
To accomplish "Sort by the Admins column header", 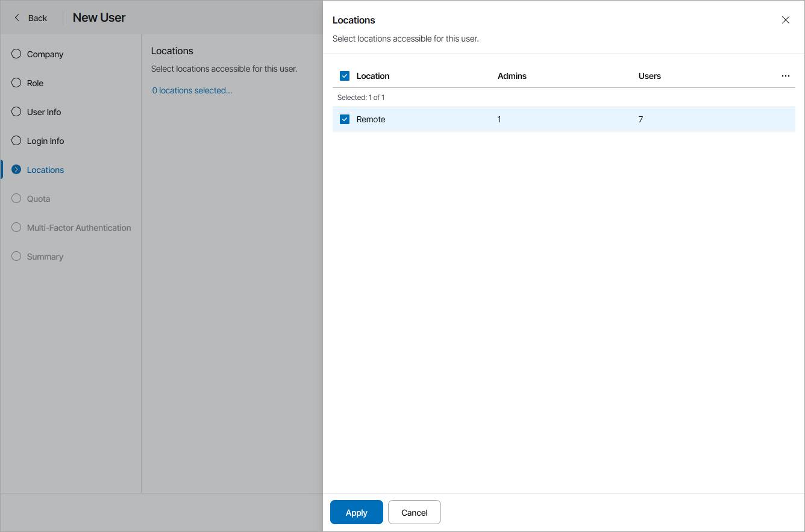I will pos(512,76).
